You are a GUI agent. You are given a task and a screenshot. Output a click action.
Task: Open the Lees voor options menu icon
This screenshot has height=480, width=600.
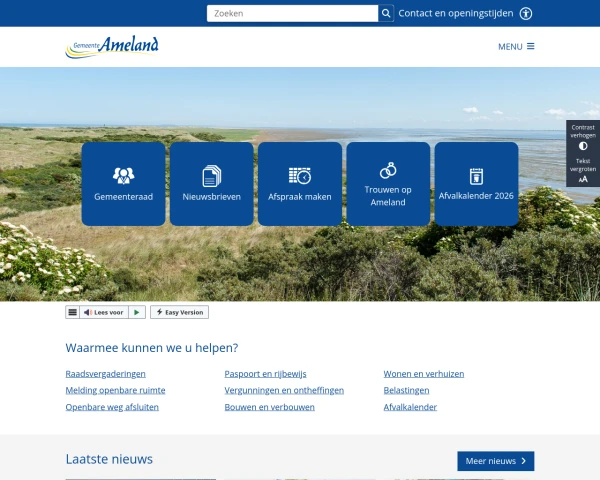[72, 312]
